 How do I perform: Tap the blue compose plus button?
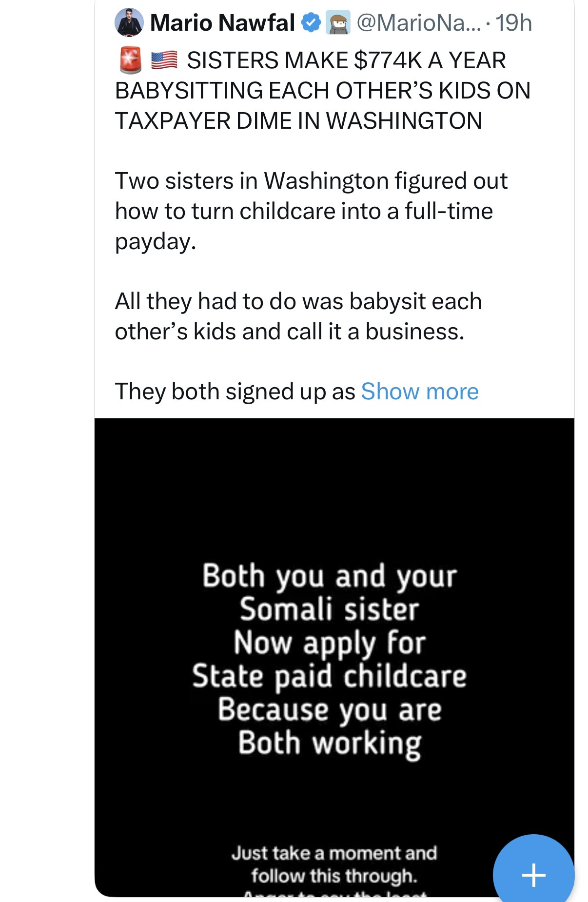coord(533,874)
